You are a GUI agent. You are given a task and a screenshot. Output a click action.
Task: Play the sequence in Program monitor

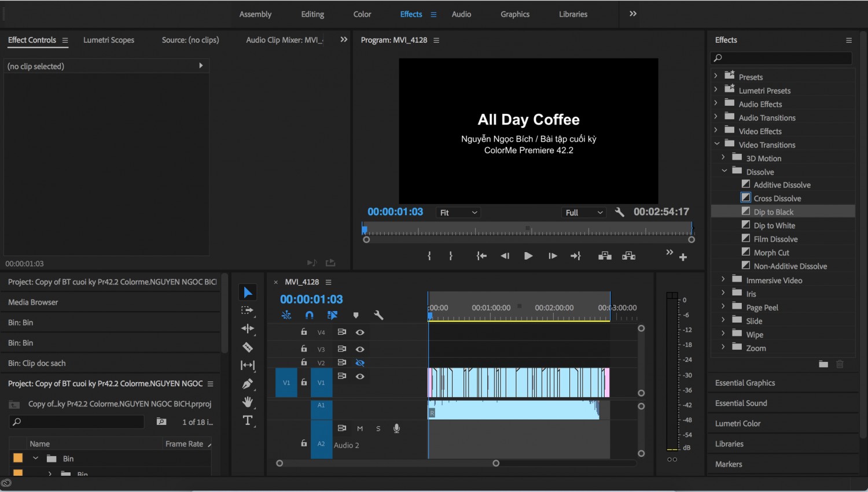(x=528, y=256)
